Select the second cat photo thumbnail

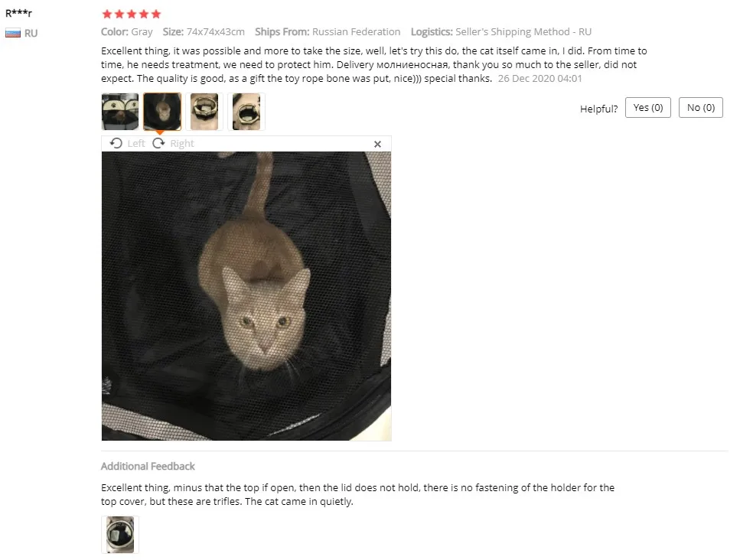tap(162, 112)
